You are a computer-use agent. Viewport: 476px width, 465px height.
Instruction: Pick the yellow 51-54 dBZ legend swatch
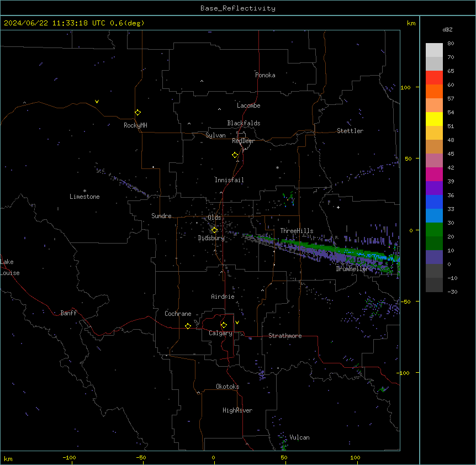(434, 119)
